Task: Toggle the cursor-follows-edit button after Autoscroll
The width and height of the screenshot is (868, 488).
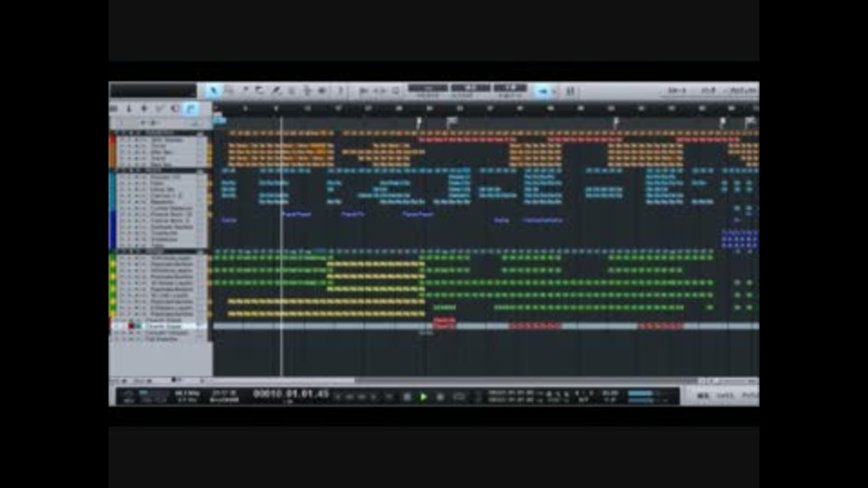Action: [571, 90]
